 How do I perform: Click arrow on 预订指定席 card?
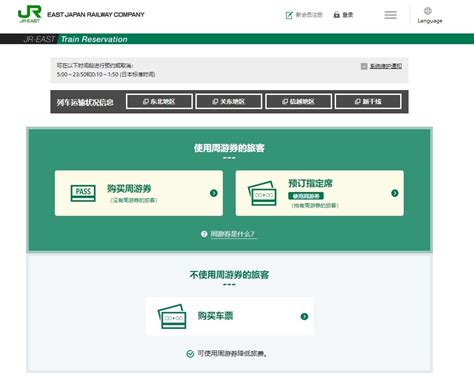[x=395, y=193]
